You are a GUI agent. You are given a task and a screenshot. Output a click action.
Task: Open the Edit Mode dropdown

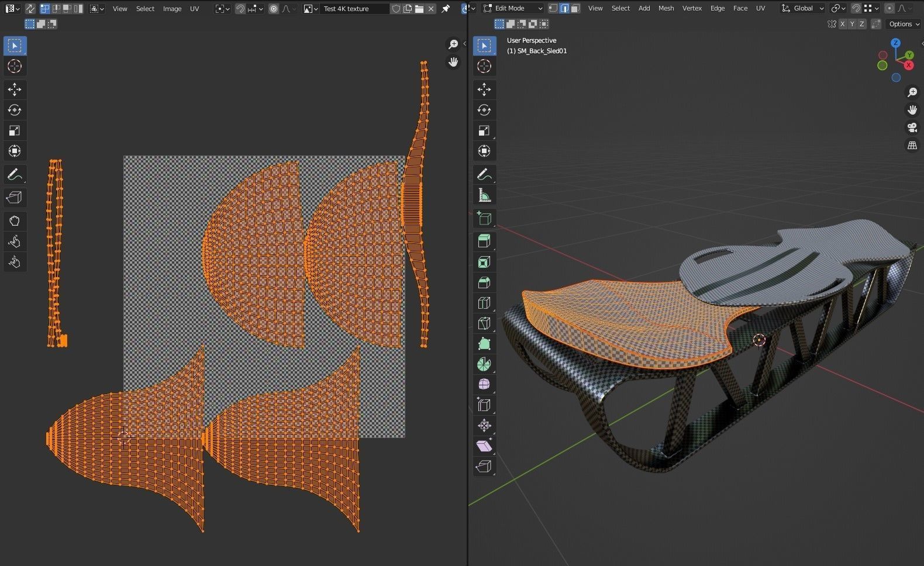pyautogui.click(x=513, y=8)
